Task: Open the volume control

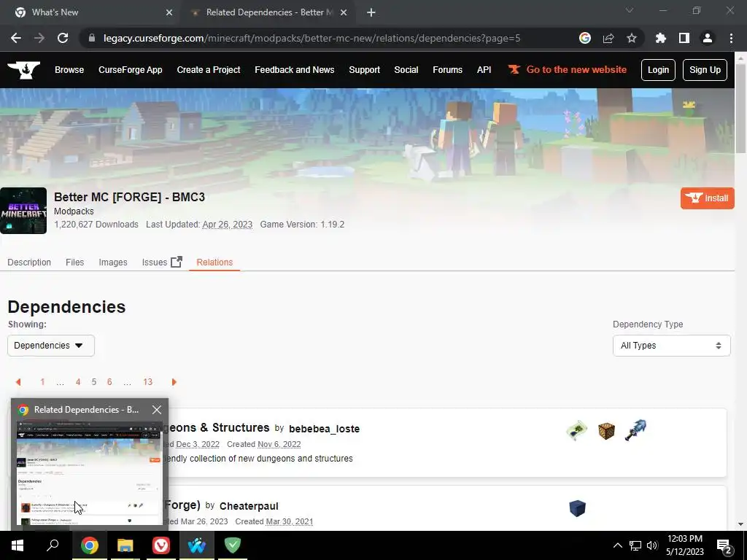Action: point(652,545)
